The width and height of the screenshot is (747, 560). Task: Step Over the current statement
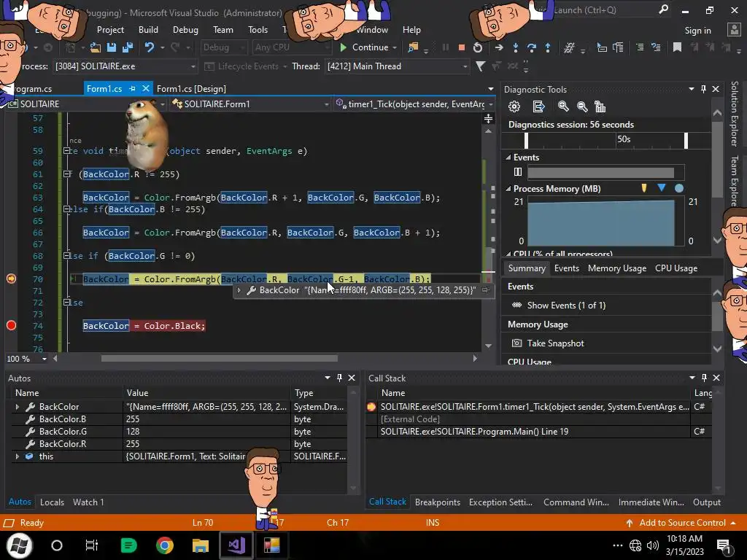pos(532,47)
